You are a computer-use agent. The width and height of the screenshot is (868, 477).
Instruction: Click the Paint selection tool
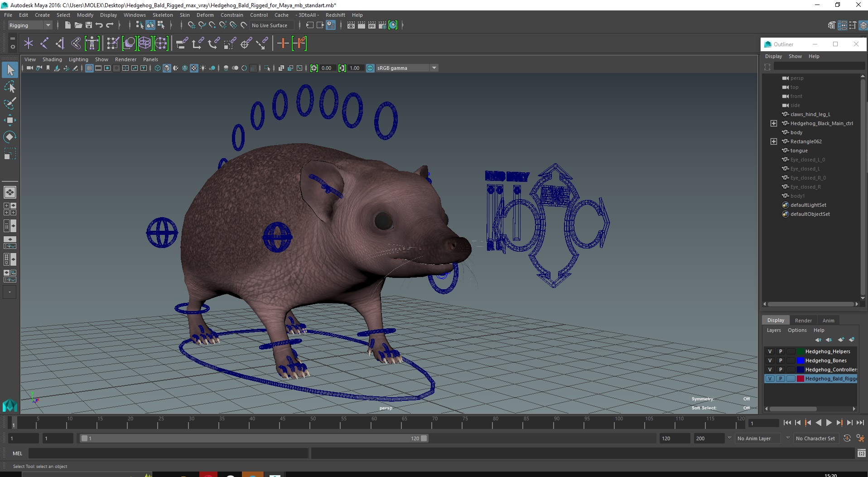[x=10, y=103]
